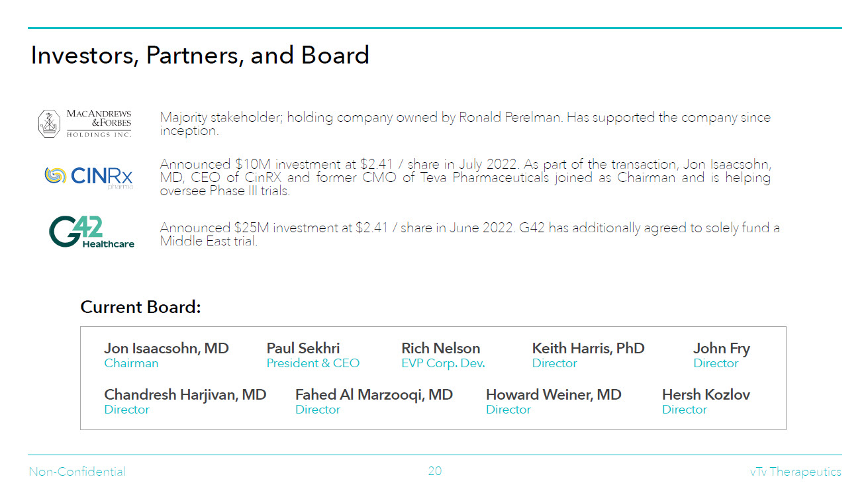The image size is (868, 485).
Task: Click Keith Harris, PhD name
Action: 588,349
